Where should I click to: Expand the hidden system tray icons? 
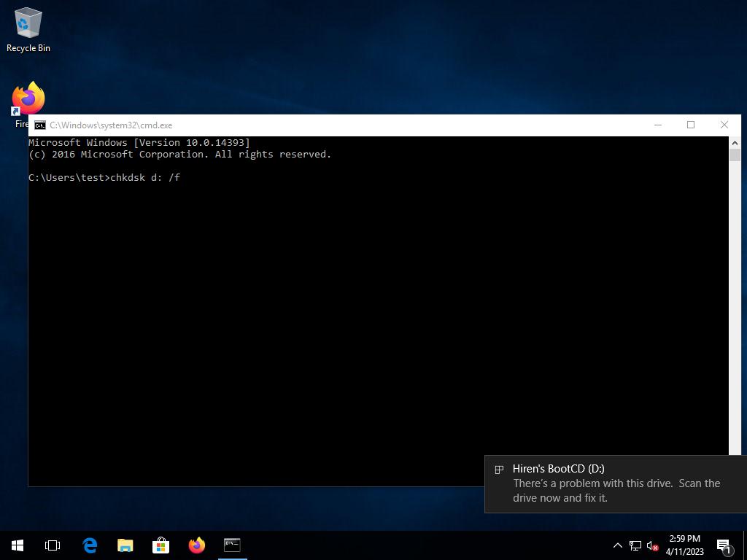click(617, 545)
